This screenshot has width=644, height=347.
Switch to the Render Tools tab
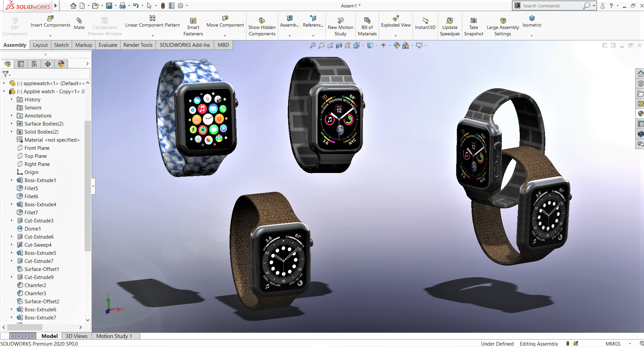[x=138, y=45]
